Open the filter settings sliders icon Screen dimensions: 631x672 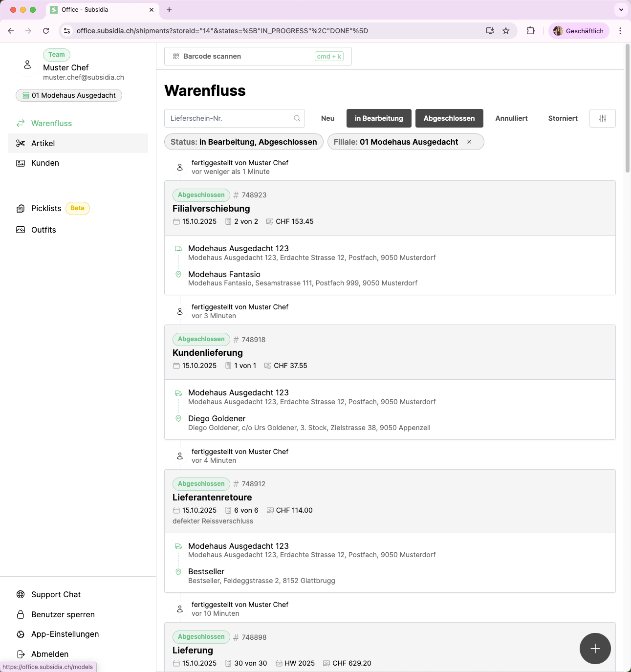(602, 118)
